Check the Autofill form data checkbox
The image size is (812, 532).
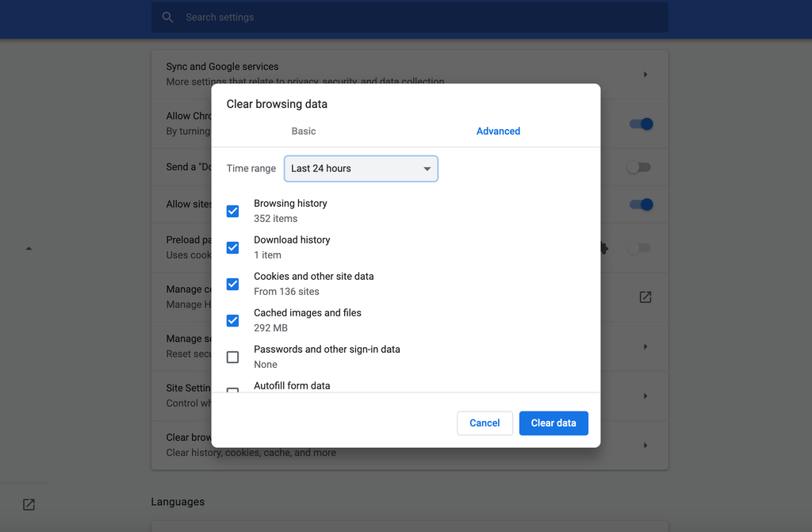coord(232,391)
